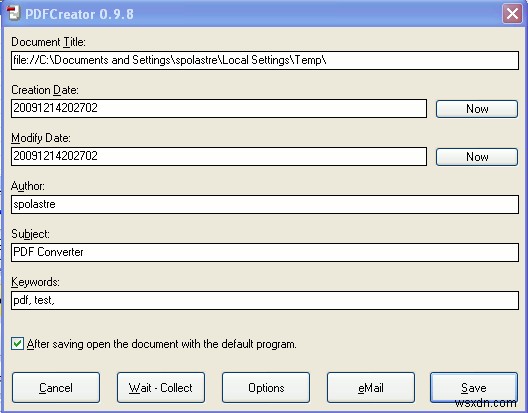This screenshot has height=413, width=528.
Task: Focus the Creation Date input field
Action: tap(219, 108)
